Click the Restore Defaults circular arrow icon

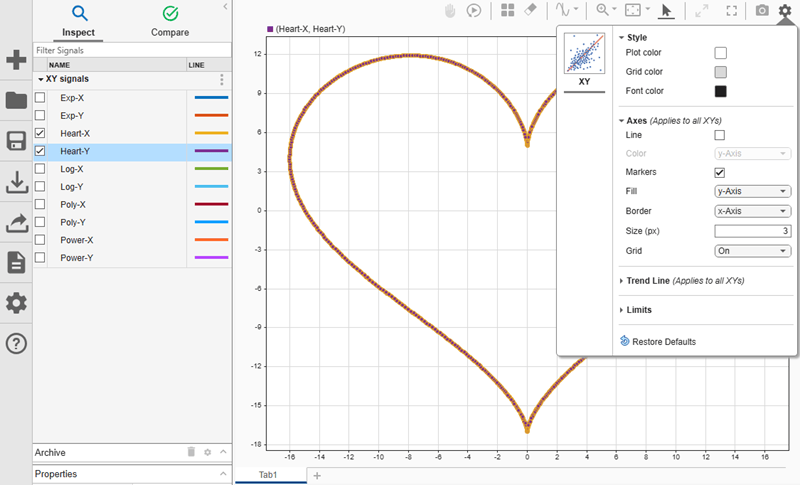click(x=624, y=341)
